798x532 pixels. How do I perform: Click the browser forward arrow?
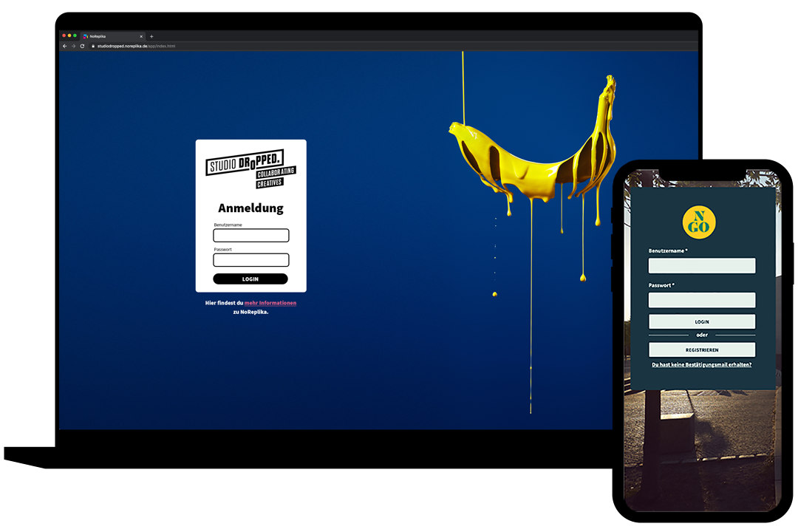pyautogui.click(x=73, y=46)
